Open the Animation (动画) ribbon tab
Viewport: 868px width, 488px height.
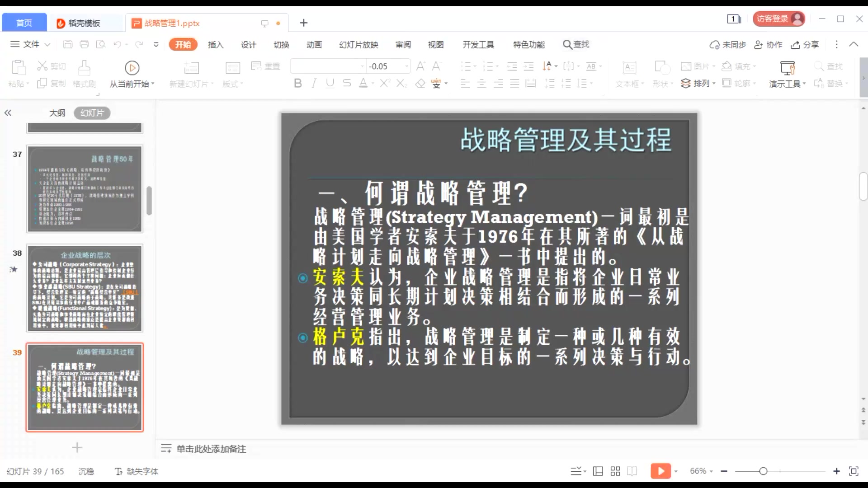314,45
